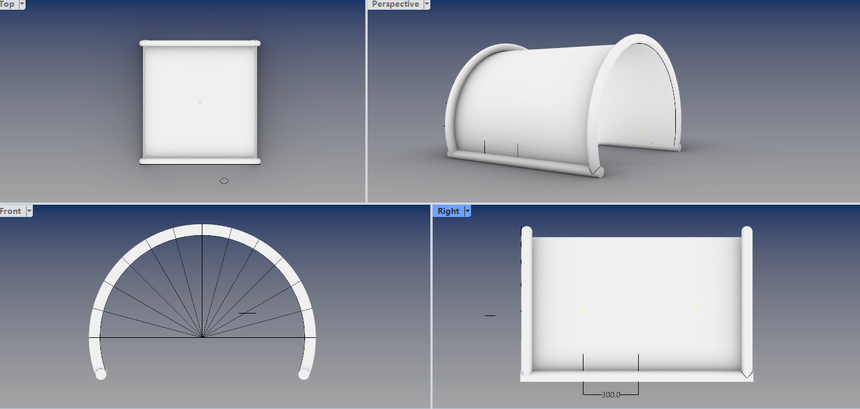
Task: Click the Right viewport title label
Action: point(448,211)
